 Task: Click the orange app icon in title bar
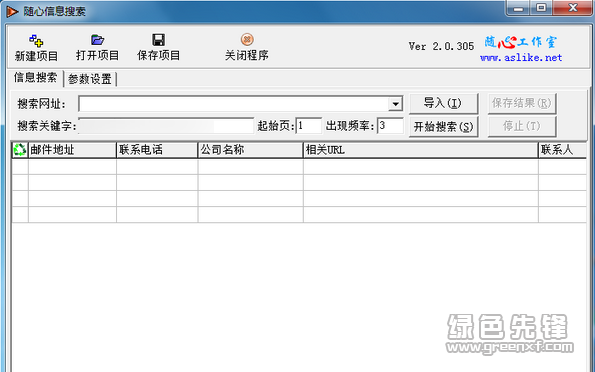(x=12, y=11)
